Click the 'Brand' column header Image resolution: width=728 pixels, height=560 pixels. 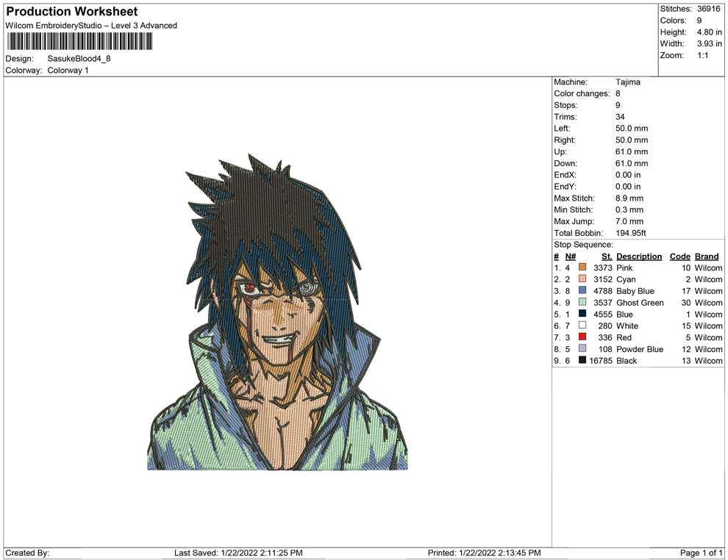[707, 256]
